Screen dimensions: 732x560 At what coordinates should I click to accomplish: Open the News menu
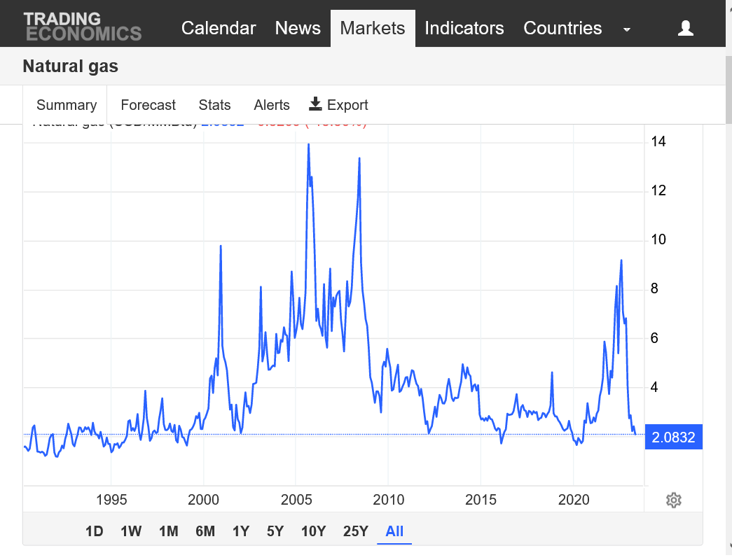point(298,28)
